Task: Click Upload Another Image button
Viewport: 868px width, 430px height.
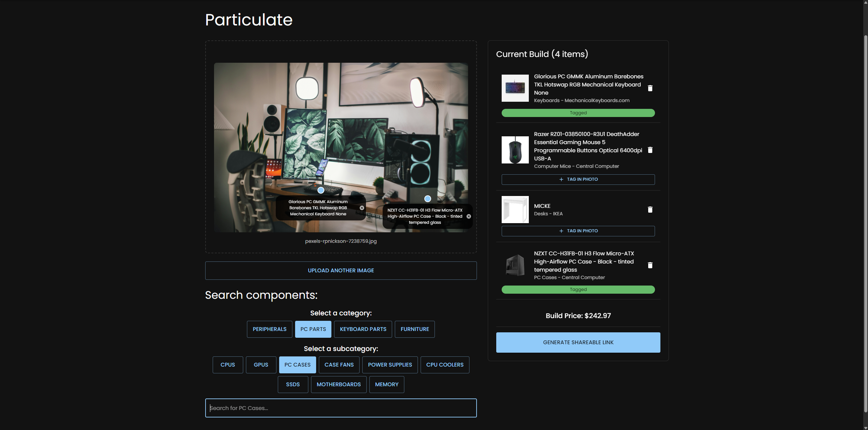Action: 341,271
